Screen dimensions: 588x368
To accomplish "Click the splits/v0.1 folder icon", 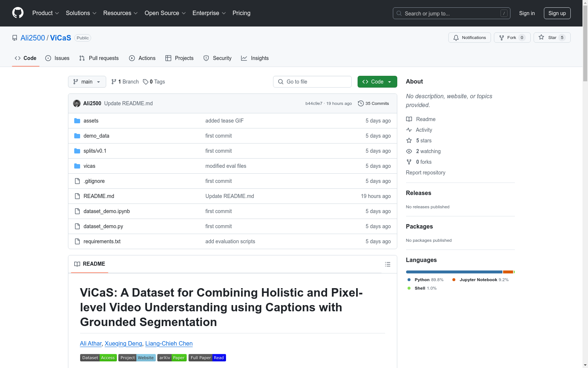I will (77, 151).
